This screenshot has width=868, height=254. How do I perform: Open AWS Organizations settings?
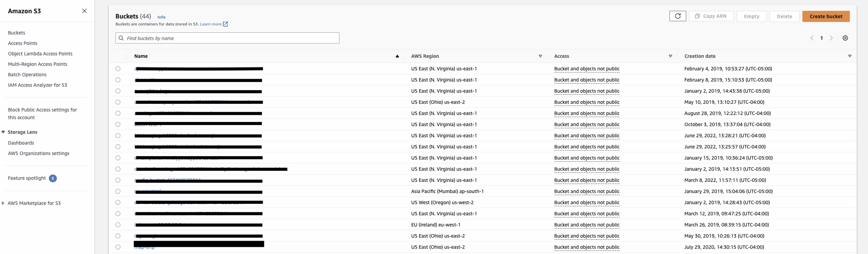[39, 153]
